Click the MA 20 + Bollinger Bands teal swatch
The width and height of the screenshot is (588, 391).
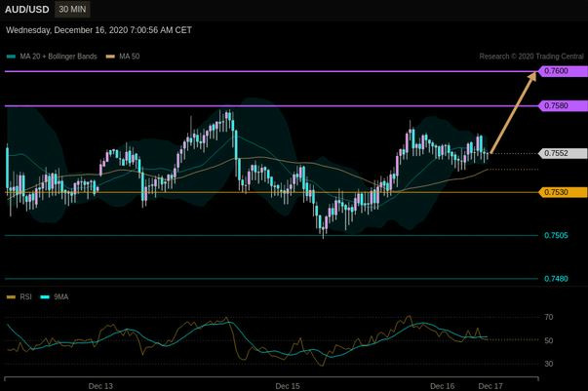pos(12,57)
